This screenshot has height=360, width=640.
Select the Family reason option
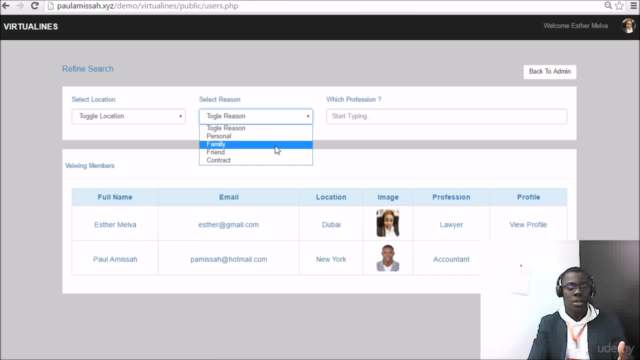[256, 144]
